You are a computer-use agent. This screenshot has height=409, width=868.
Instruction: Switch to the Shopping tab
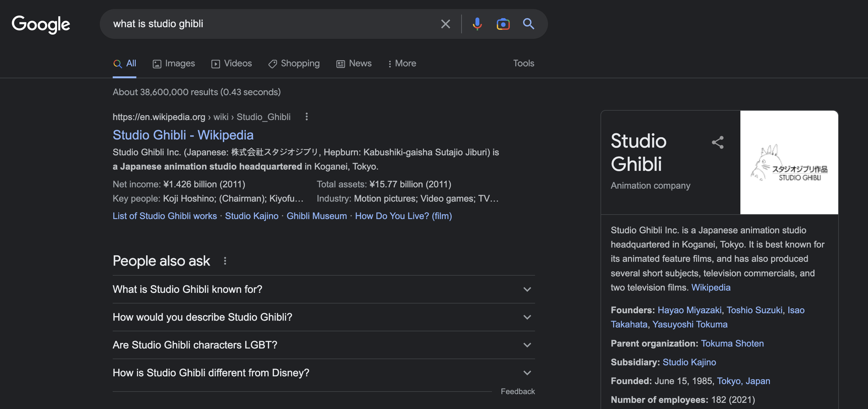point(294,63)
